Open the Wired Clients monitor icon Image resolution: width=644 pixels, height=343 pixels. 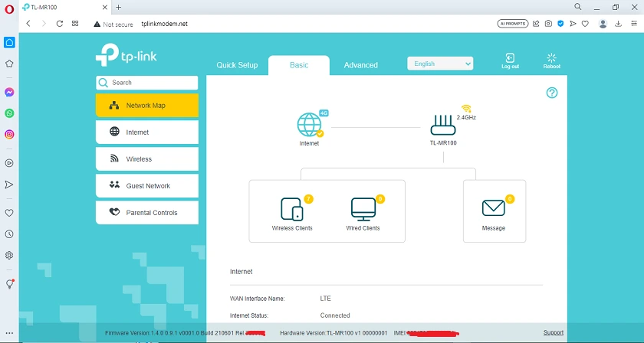click(363, 209)
